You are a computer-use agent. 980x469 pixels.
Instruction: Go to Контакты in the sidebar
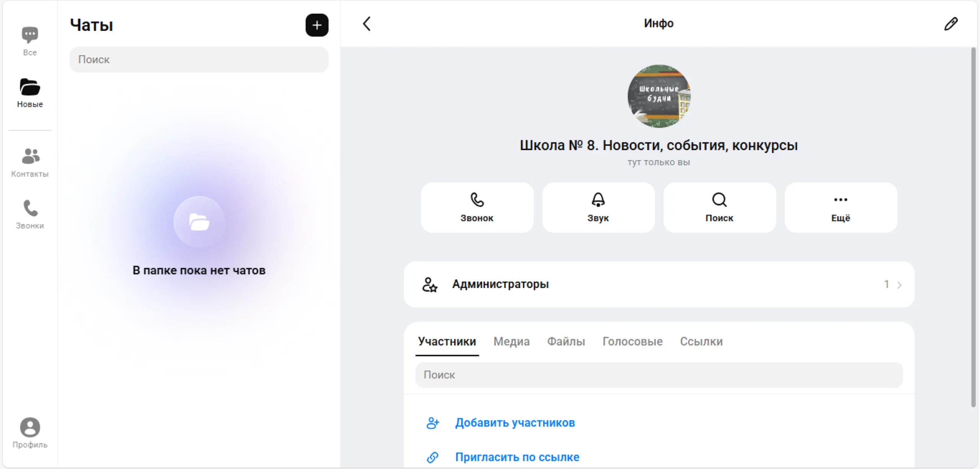tap(30, 162)
